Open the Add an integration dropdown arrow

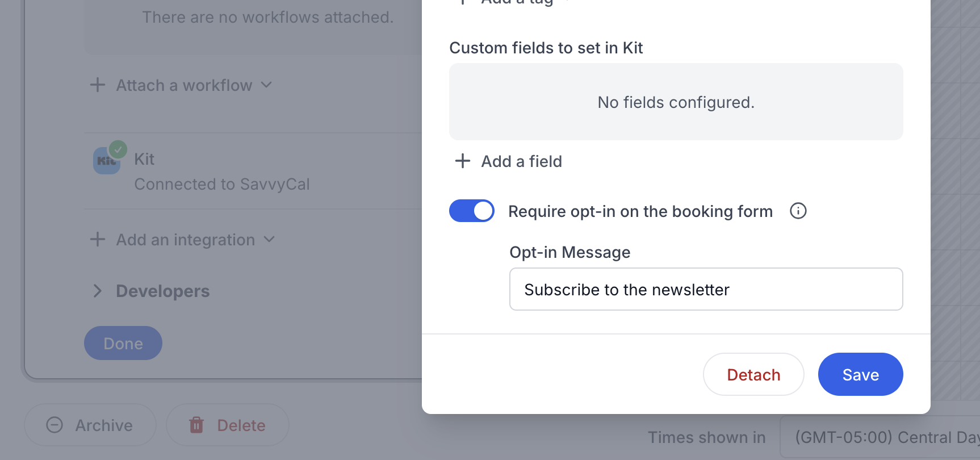(269, 240)
